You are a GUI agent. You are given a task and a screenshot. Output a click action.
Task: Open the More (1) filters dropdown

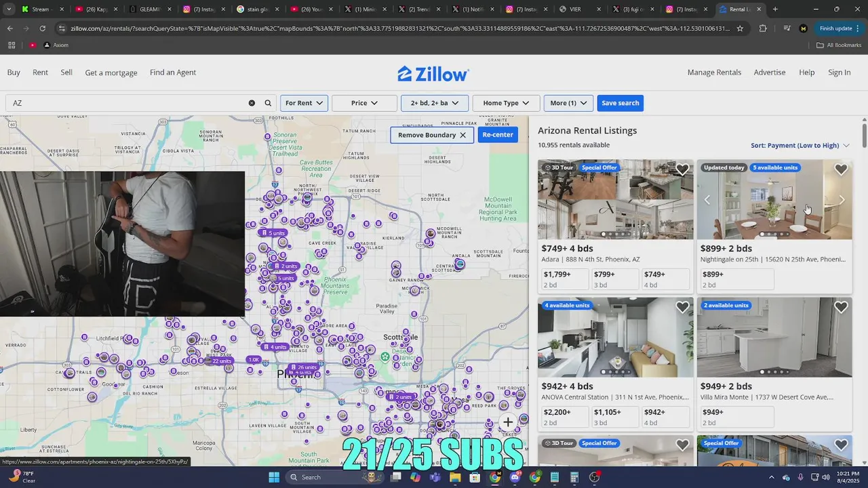(569, 103)
